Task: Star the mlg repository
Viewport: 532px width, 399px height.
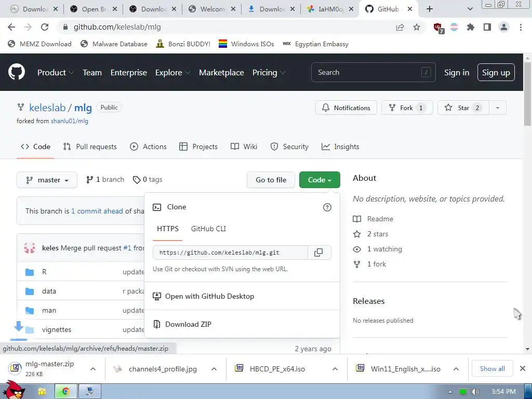Action: click(463, 108)
